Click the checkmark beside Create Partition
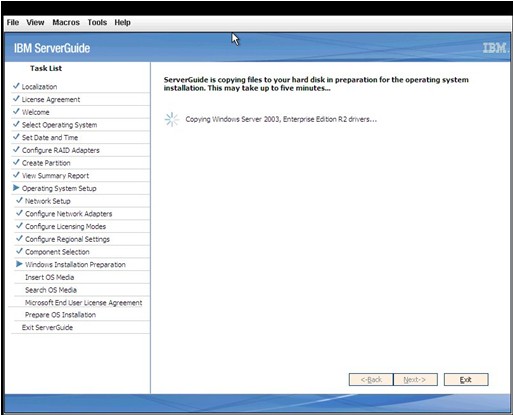513x415 pixels. tap(16, 162)
